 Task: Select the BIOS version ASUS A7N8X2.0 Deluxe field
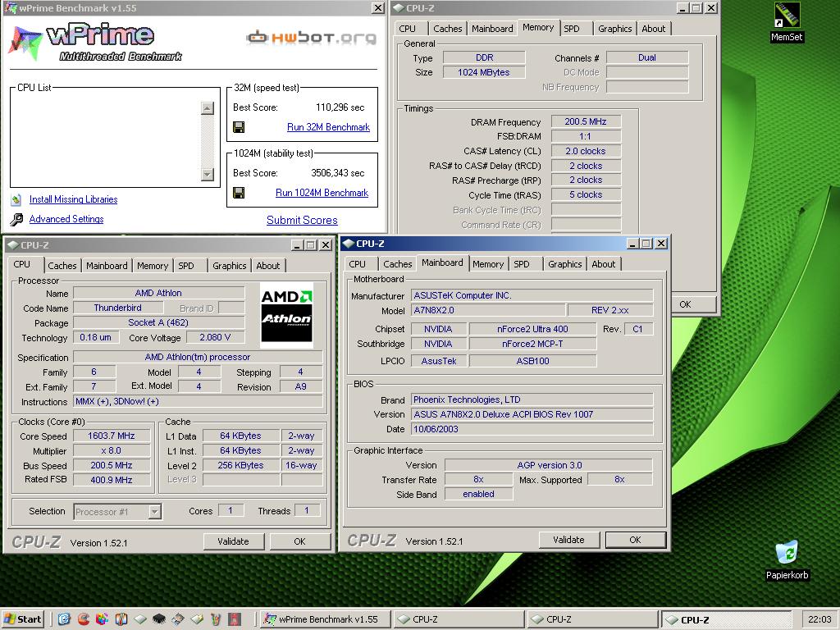click(532, 414)
